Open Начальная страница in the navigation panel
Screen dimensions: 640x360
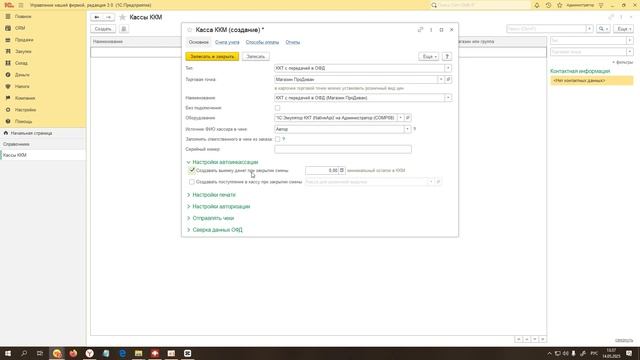point(31,133)
